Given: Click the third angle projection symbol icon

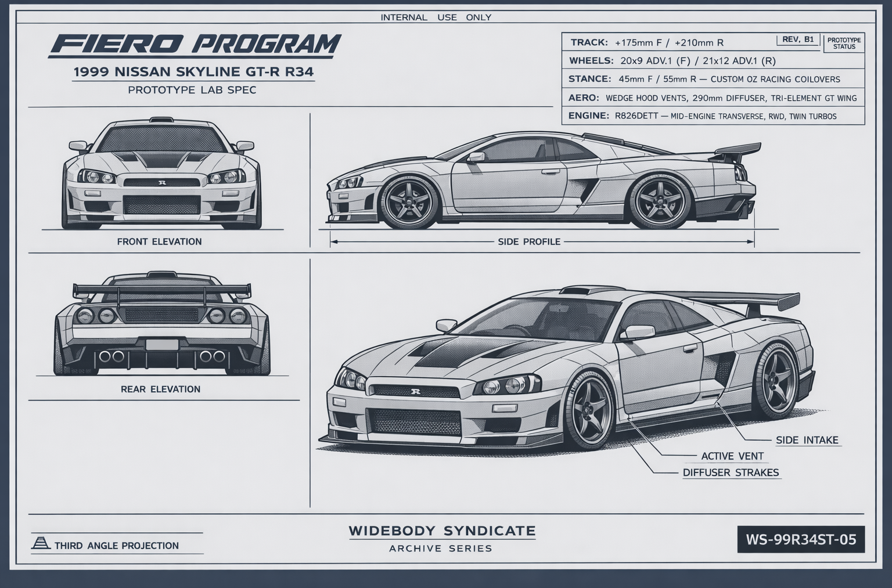Looking at the screenshot, I should [40, 543].
